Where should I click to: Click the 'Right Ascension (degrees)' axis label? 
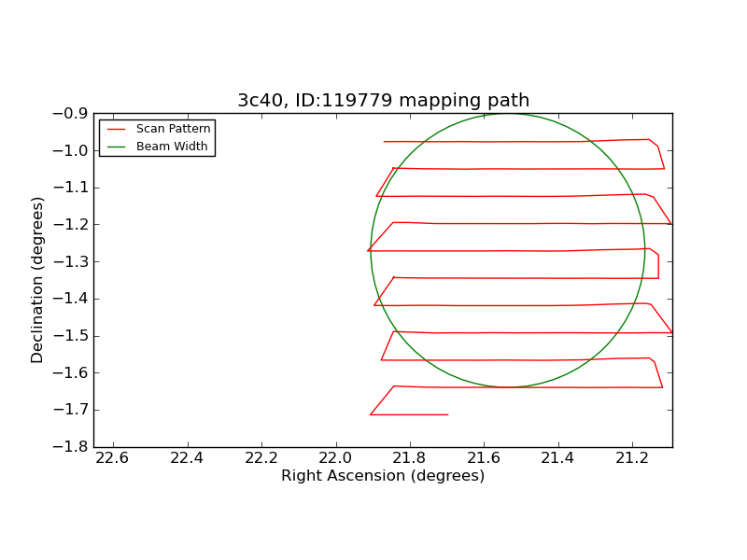pos(383,476)
